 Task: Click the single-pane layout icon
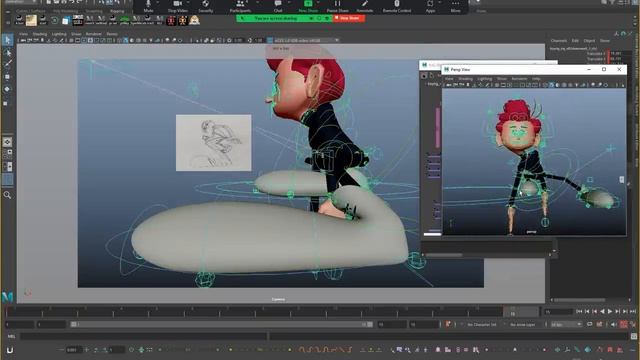[7, 142]
